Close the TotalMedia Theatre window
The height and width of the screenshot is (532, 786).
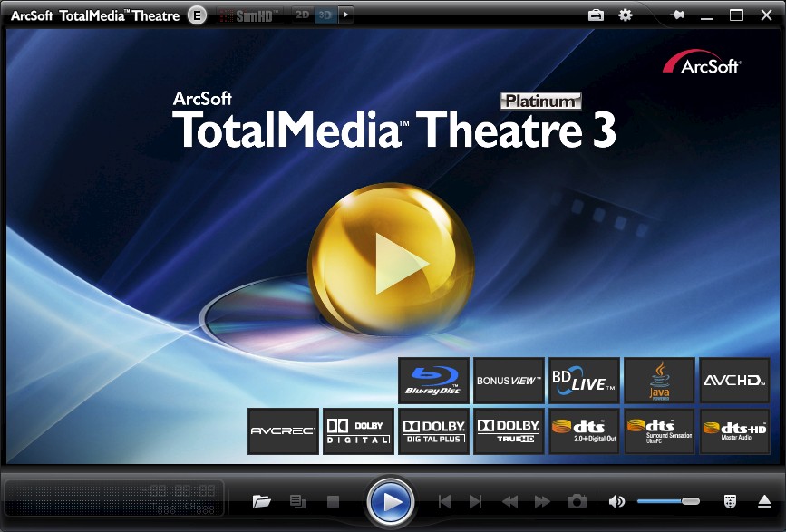tap(766, 15)
